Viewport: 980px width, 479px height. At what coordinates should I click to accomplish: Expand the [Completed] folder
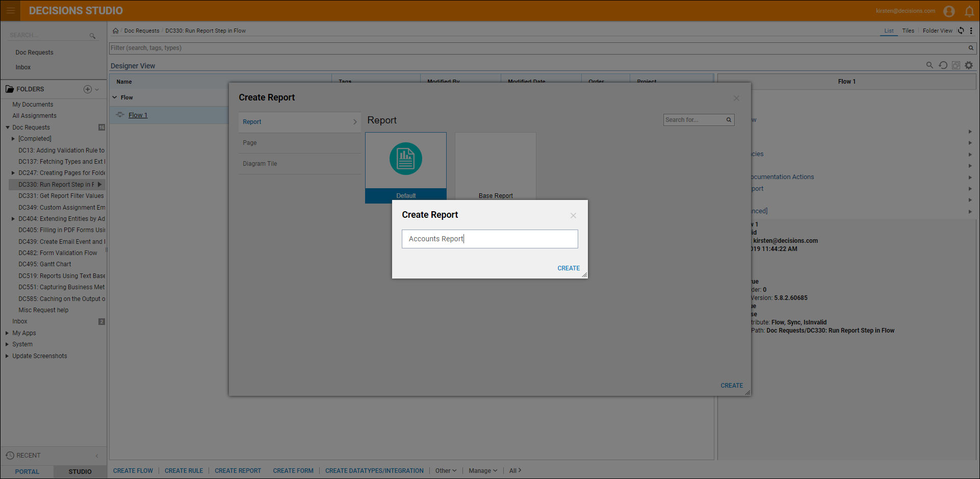(13, 139)
